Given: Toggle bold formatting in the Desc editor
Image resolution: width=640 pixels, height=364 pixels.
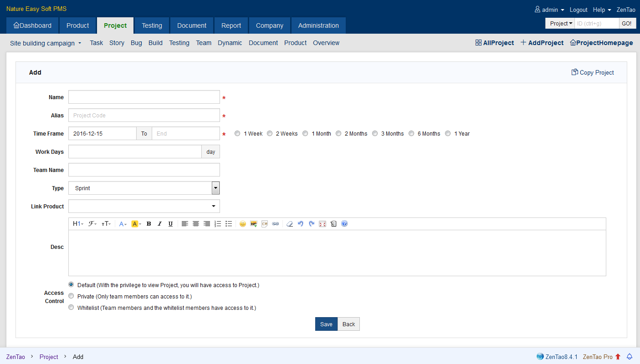Looking at the screenshot, I should coord(148,224).
